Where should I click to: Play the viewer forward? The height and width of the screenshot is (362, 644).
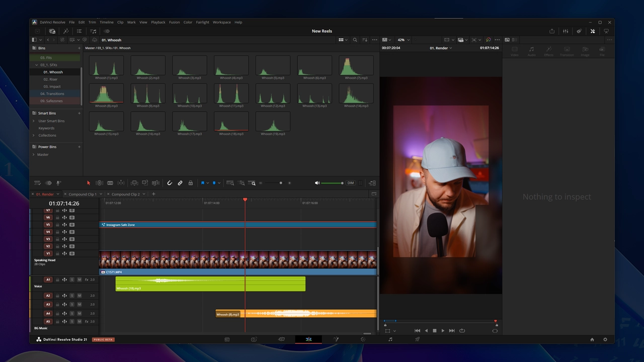point(443,330)
